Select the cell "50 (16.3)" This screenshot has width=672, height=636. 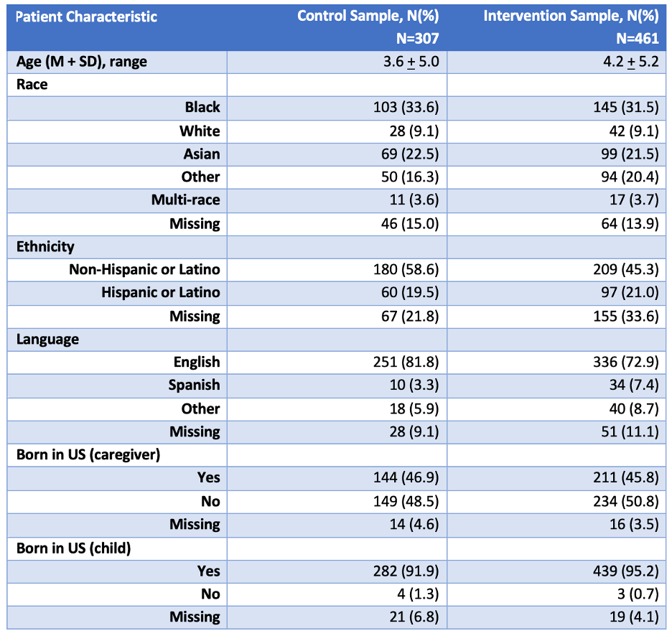tap(410, 177)
